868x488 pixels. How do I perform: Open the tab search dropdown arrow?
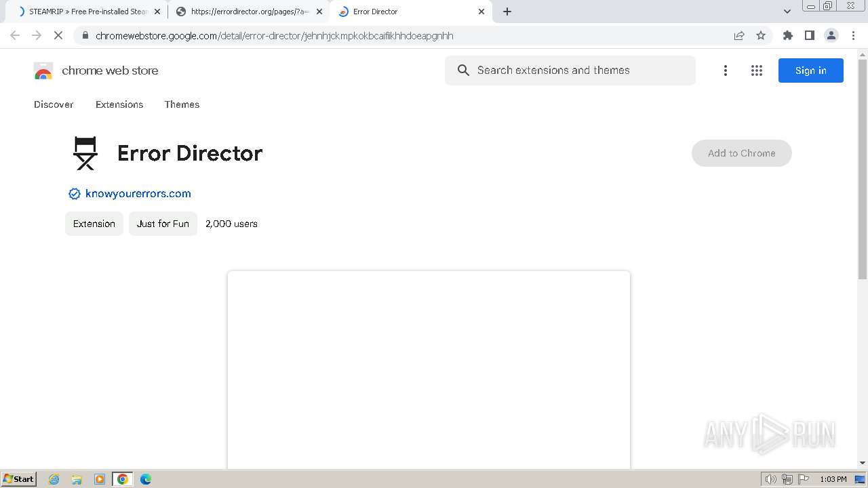tap(787, 12)
